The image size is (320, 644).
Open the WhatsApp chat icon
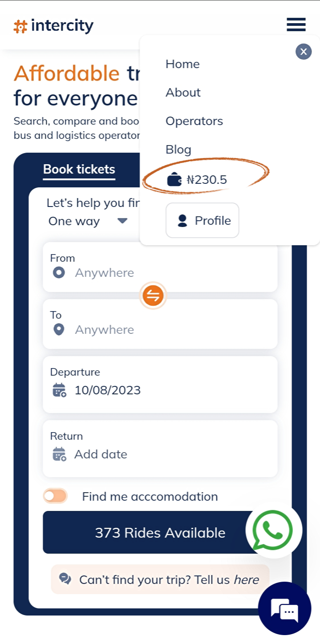click(273, 531)
